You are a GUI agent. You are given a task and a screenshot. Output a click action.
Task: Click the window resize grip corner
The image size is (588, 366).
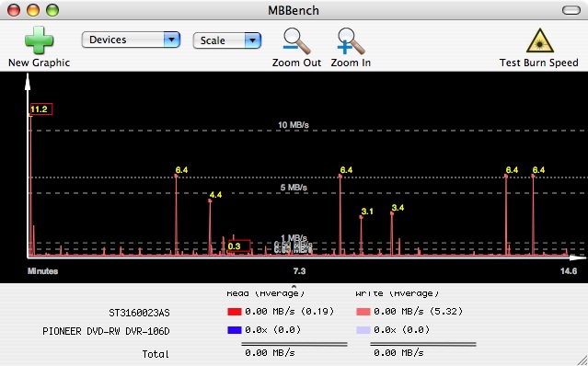tap(582, 360)
